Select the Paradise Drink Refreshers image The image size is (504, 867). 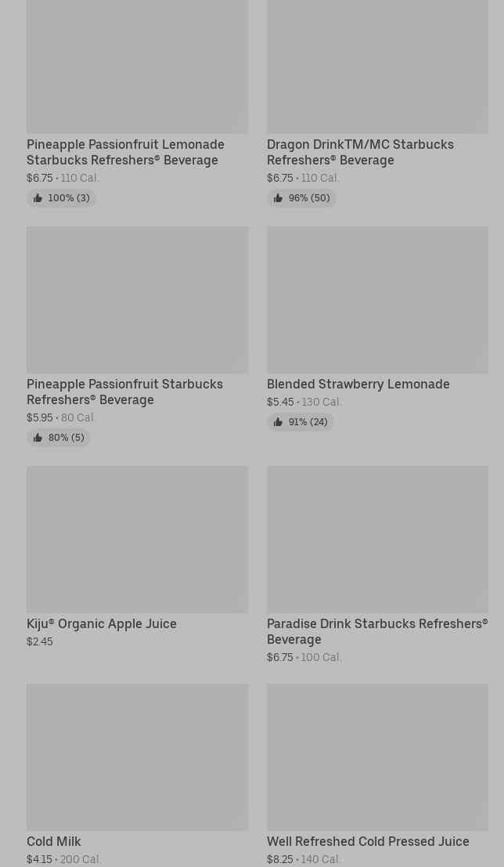click(x=377, y=539)
